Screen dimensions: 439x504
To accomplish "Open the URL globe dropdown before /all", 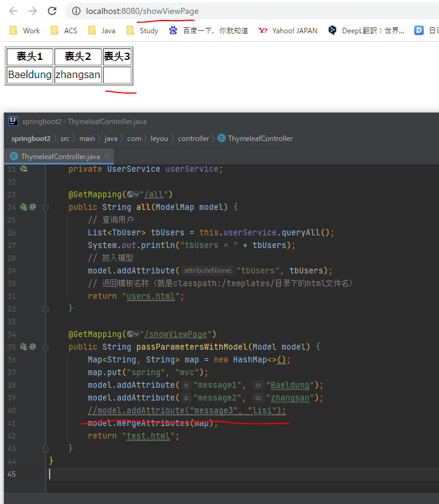I will (x=133, y=194).
